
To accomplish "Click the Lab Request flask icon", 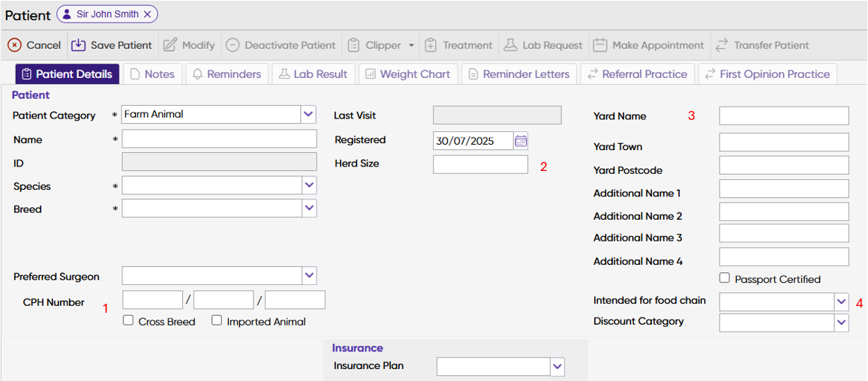I will coord(510,46).
